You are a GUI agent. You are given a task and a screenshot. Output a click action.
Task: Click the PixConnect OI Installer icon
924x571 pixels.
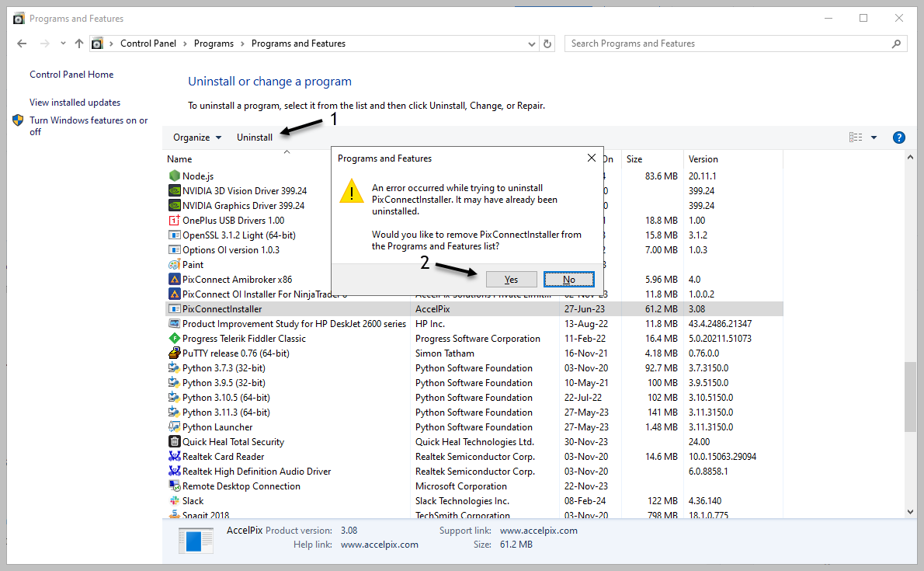tap(175, 294)
